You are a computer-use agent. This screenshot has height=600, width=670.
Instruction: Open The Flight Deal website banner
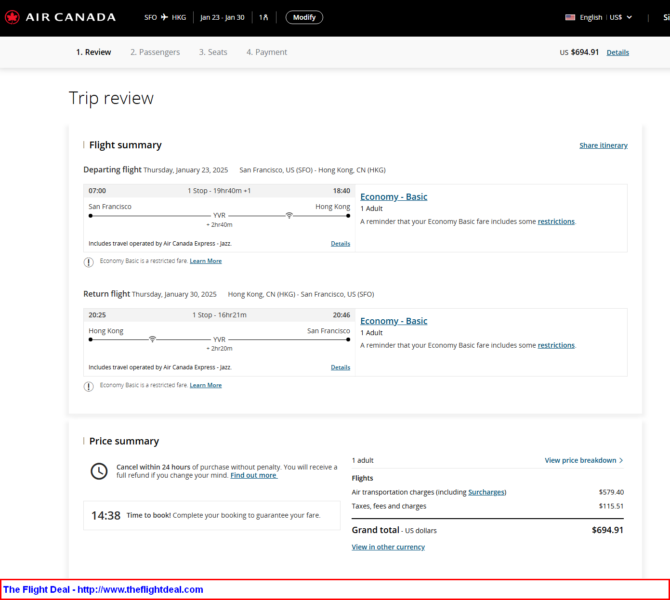point(103,589)
